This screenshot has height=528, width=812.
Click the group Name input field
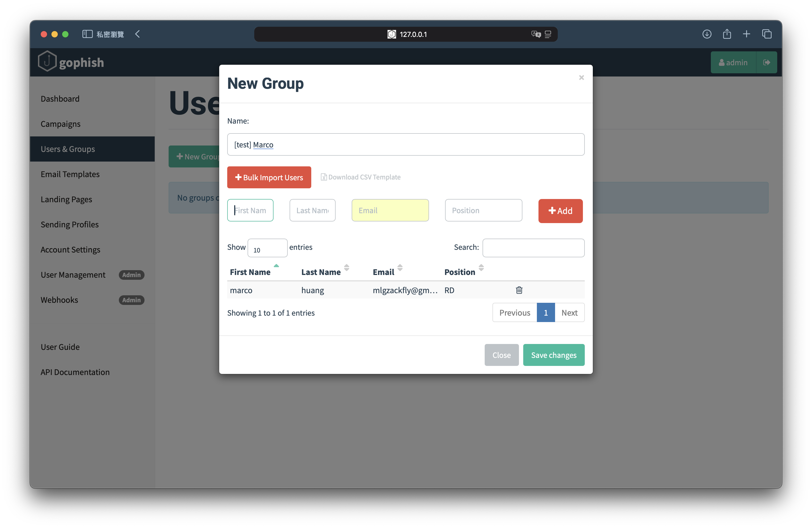405,144
